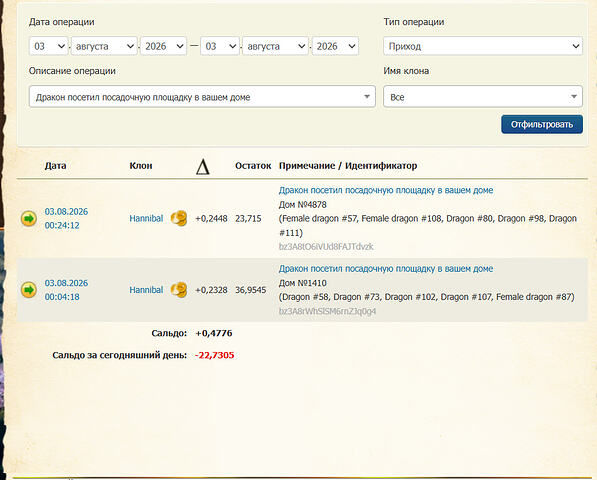Expand Описание операции dropdown about дракон

[202, 97]
